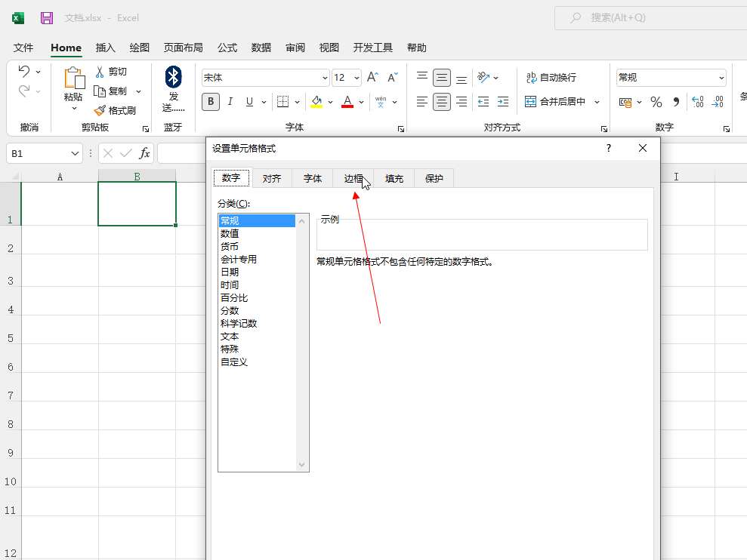The height and width of the screenshot is (560, 747).
Task: Switch to the 边框 (Border) dialog tab
Action: [x=353, y=179]
